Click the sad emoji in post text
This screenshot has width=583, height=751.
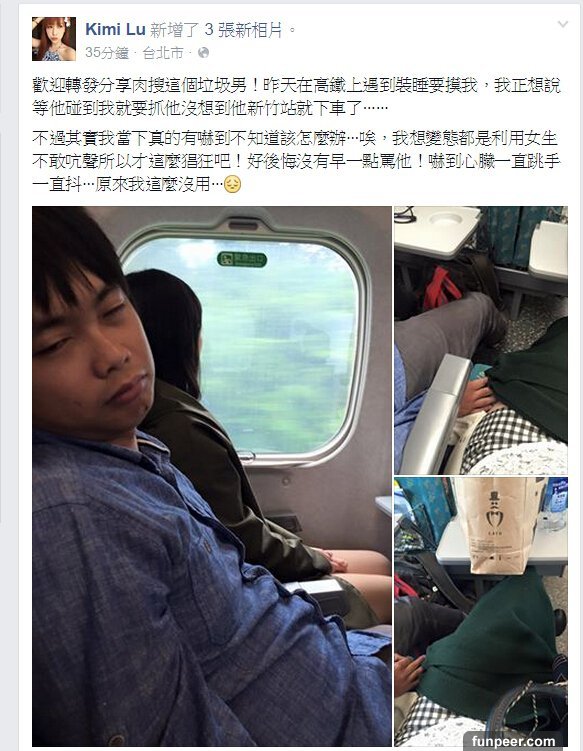[x=233, y=184]
